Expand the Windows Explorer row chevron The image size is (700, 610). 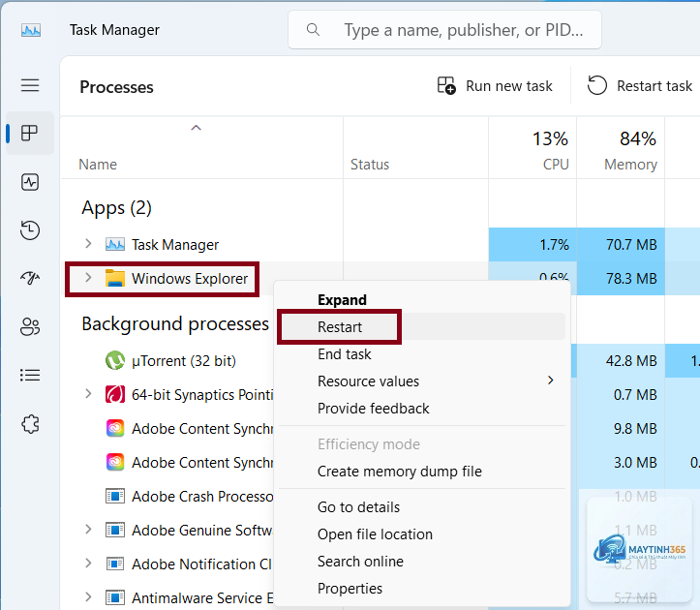coord(88,278)
